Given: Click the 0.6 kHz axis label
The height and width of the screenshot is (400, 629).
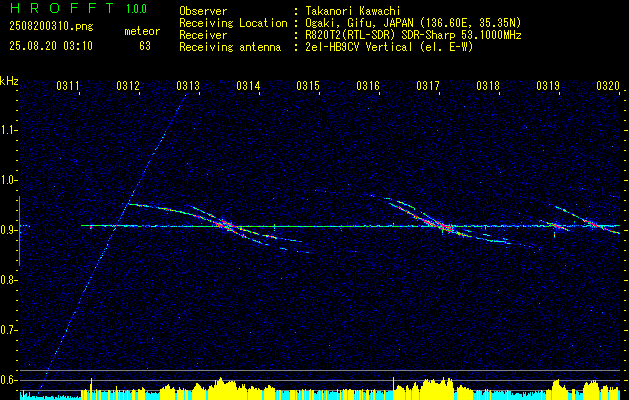Looking at the screenshot, I should (9, 380).
